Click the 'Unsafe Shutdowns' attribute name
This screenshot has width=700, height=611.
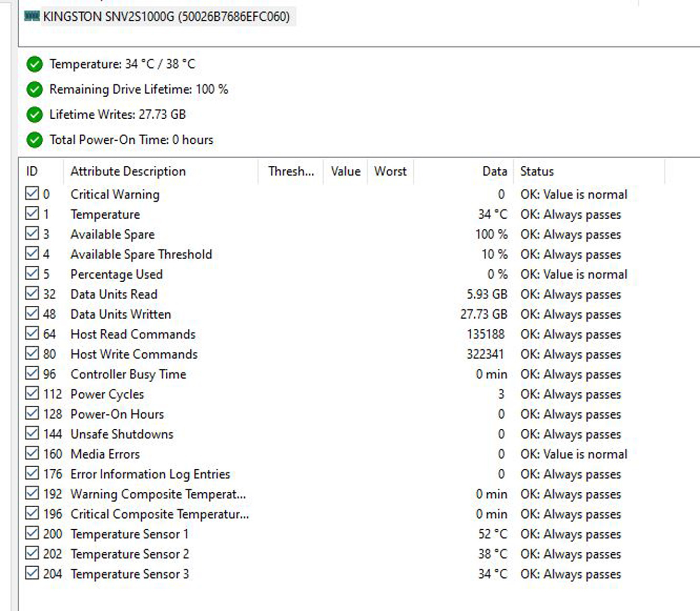(122, 434)
